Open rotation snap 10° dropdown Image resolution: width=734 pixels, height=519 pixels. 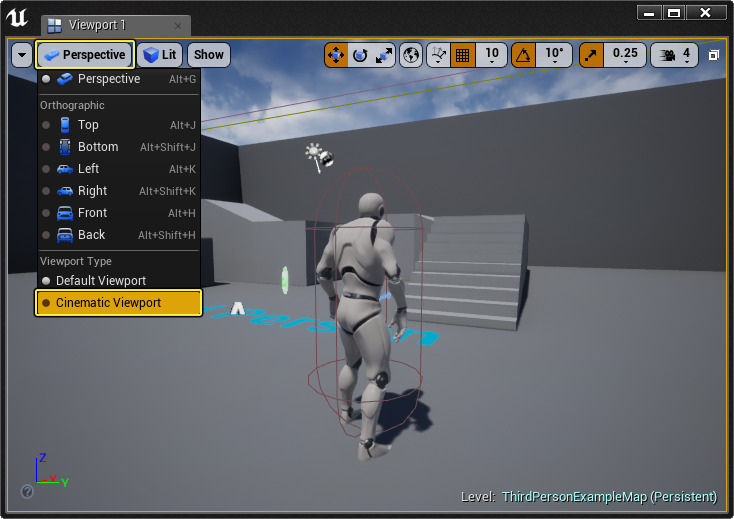[554, 55]
